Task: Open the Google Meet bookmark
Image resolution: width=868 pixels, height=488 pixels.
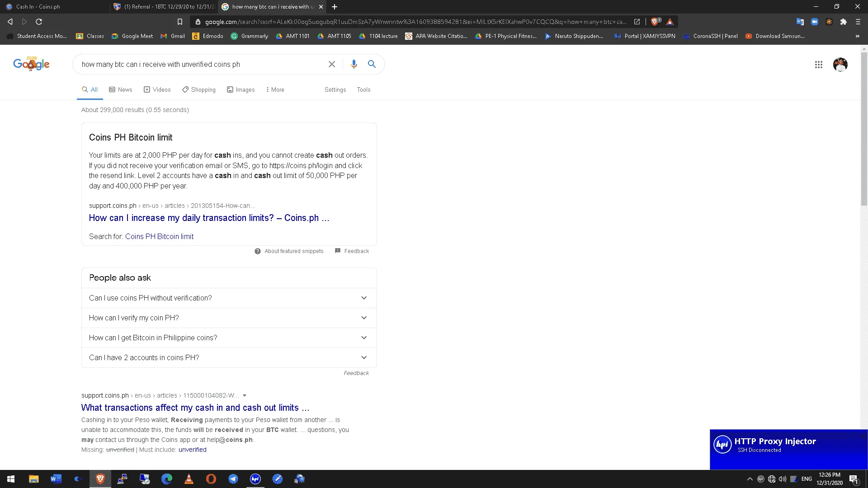Action: [x=132, y=36]
